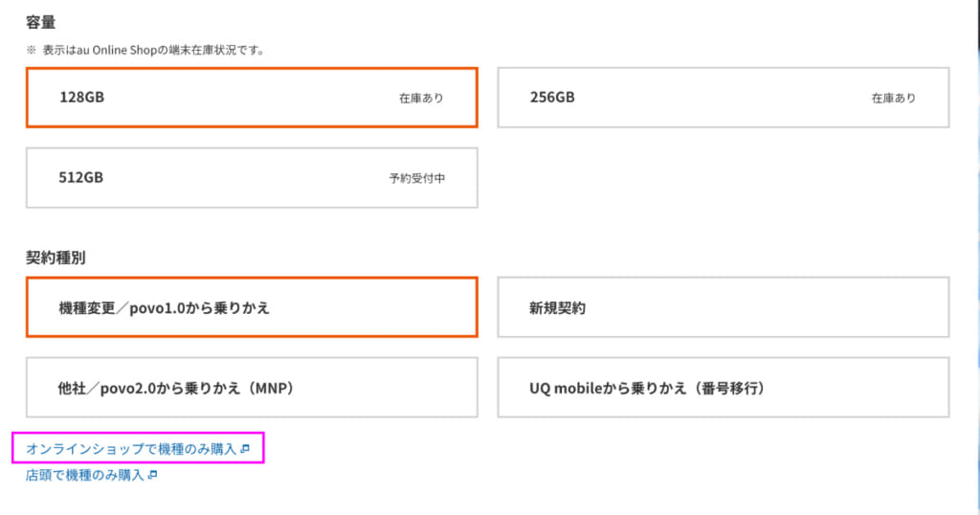Click the 256GB text label

[552, 98]
